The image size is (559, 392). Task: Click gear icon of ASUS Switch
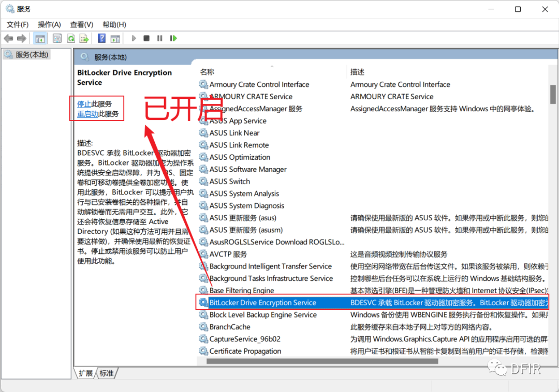pos(203,181)
